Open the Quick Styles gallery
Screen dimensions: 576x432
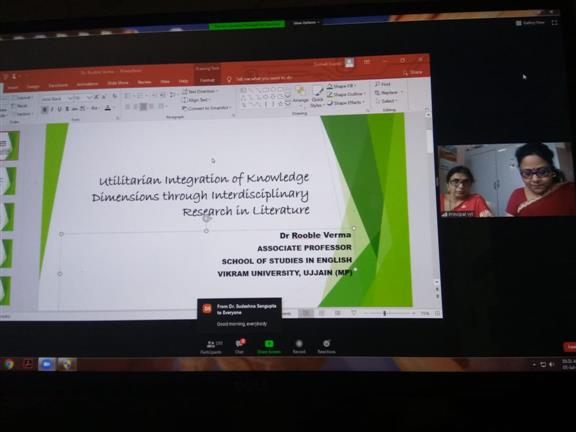point(317,97)
